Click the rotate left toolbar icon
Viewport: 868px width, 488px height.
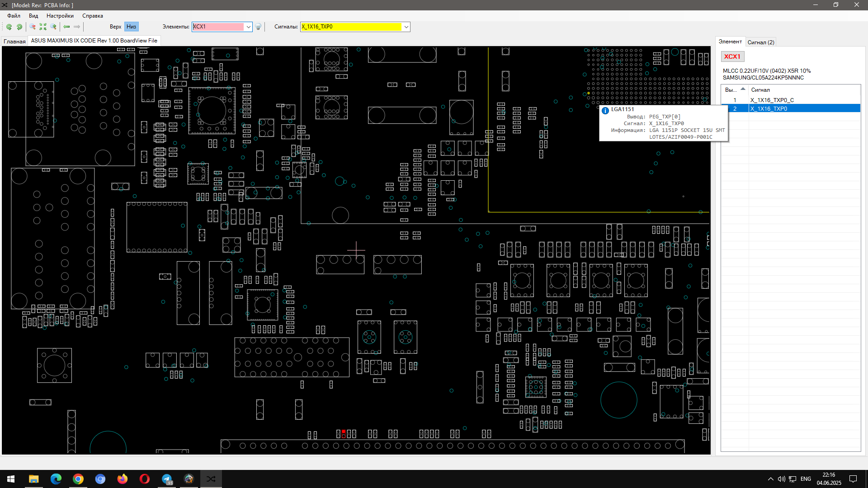pyautogui.click(x=9, y=27)
